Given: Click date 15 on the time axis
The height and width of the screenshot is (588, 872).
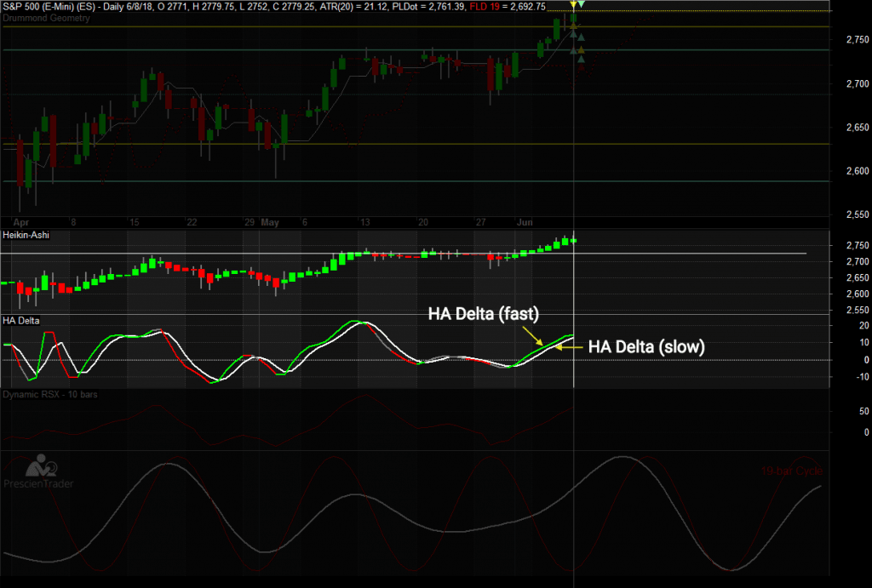Looking at the screenshot, I should click(x=134, y=222).
